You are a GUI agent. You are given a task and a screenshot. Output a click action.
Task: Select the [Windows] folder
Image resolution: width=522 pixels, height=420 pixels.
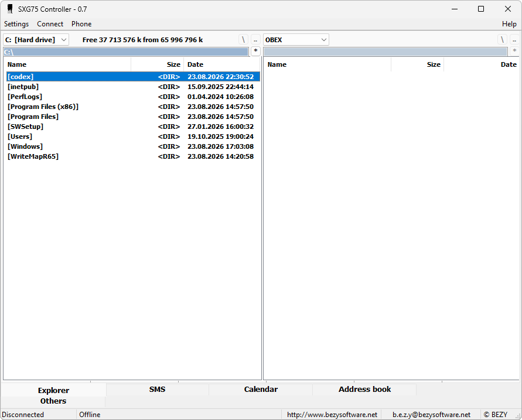[133, 146]
